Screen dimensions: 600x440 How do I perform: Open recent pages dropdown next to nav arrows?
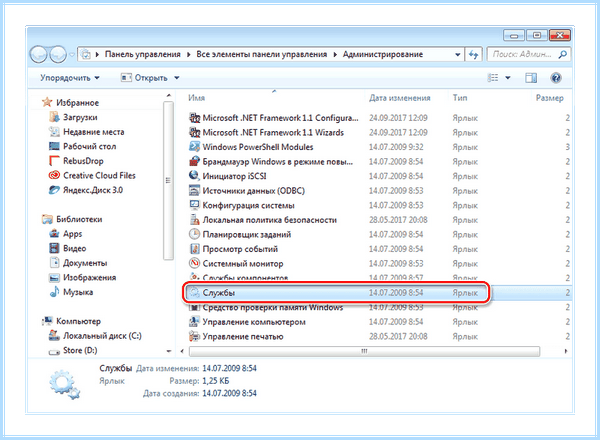[x=72, y=55]
